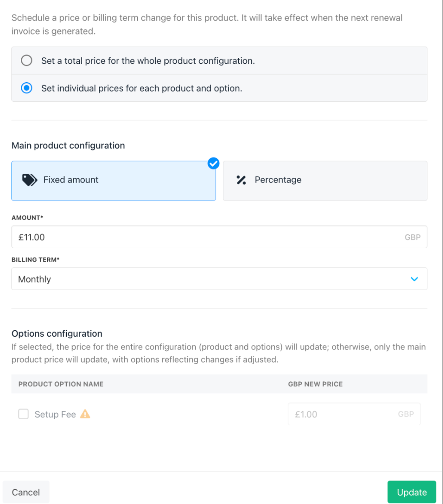
Task: Click the Cancel button
Action: 26,492
